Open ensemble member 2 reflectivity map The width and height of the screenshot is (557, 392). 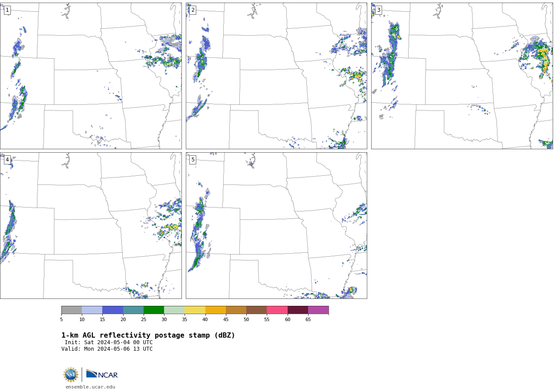point(276,76)
